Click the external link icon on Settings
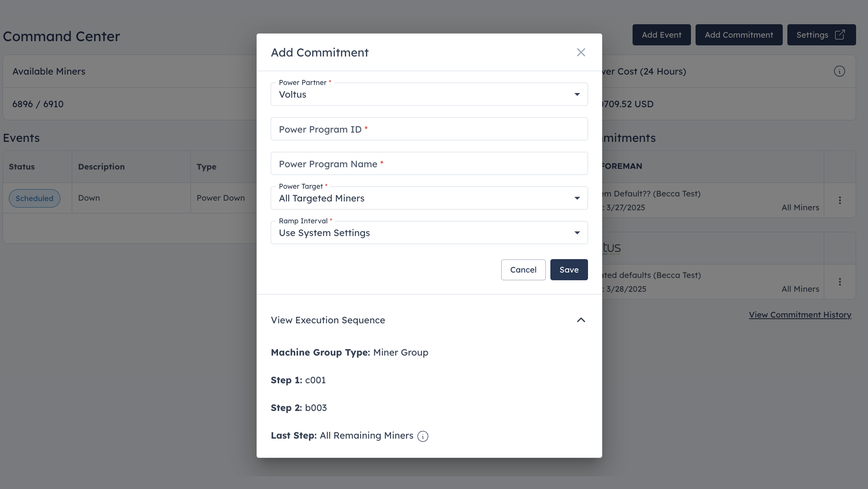 (840, 35)
